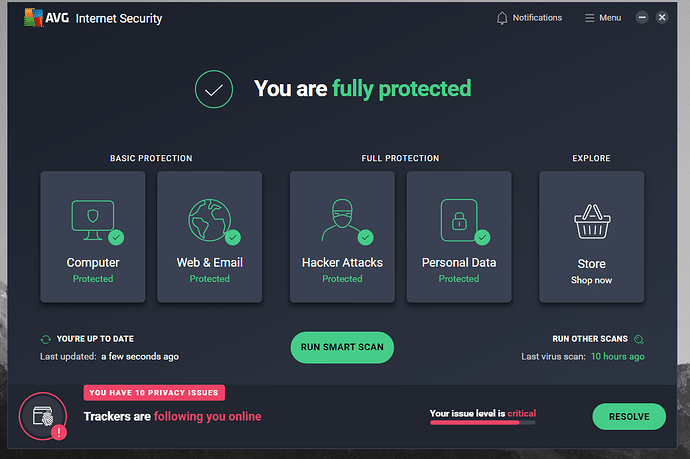Click the Shop now link
The height and width of the screenshot is (459, 690).
[591, 280]
